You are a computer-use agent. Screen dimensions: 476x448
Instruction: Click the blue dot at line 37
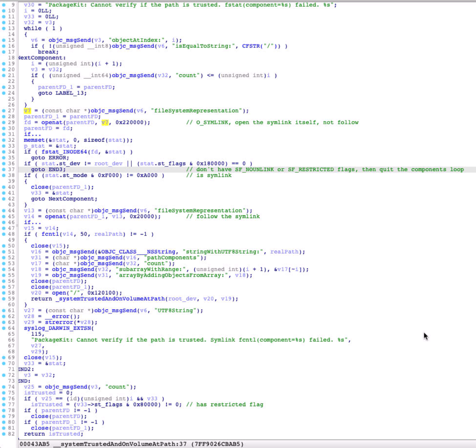point(4,170)
